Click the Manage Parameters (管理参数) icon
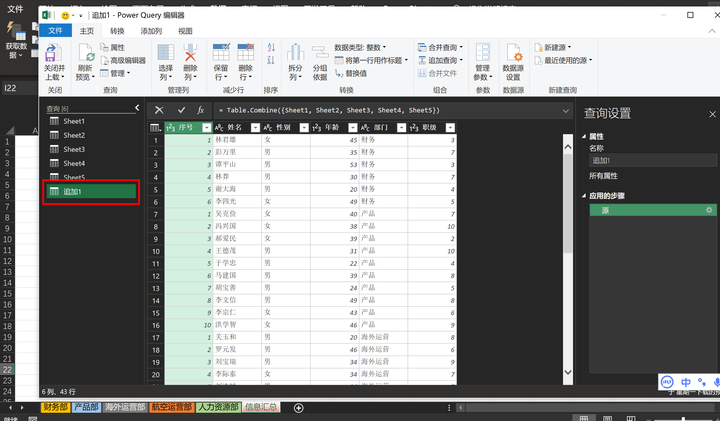This screenshot has width=720, height=421. pyautogui.click(x=483, y=52)
